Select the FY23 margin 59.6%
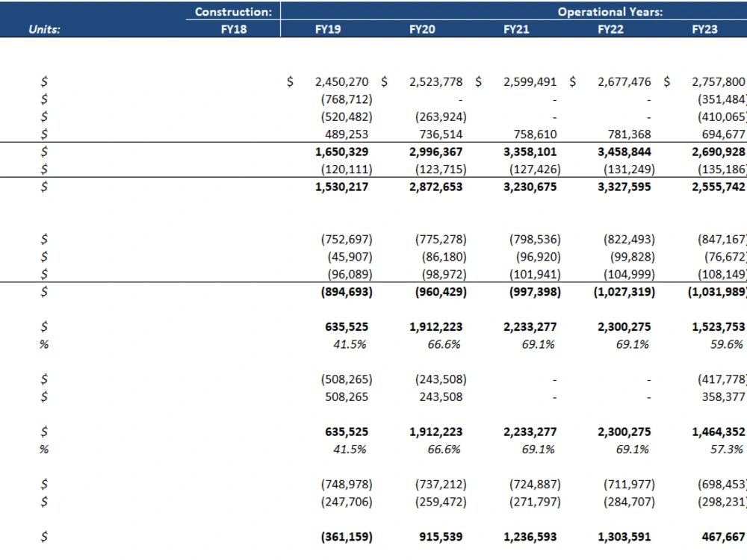 click(727, 344)
